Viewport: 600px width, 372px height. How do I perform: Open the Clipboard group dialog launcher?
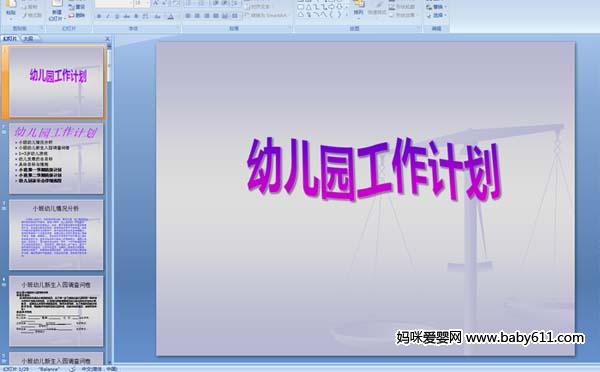click(x=42, y=28)
